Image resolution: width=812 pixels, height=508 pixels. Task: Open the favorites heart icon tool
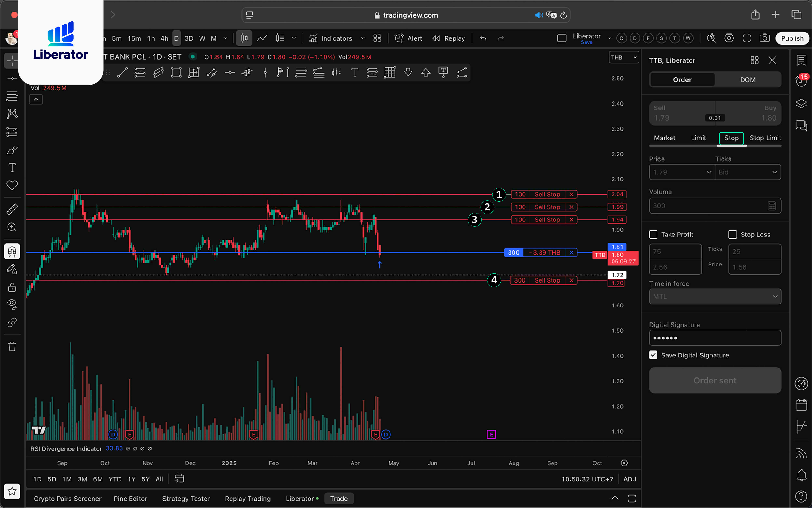click(12, 186)
